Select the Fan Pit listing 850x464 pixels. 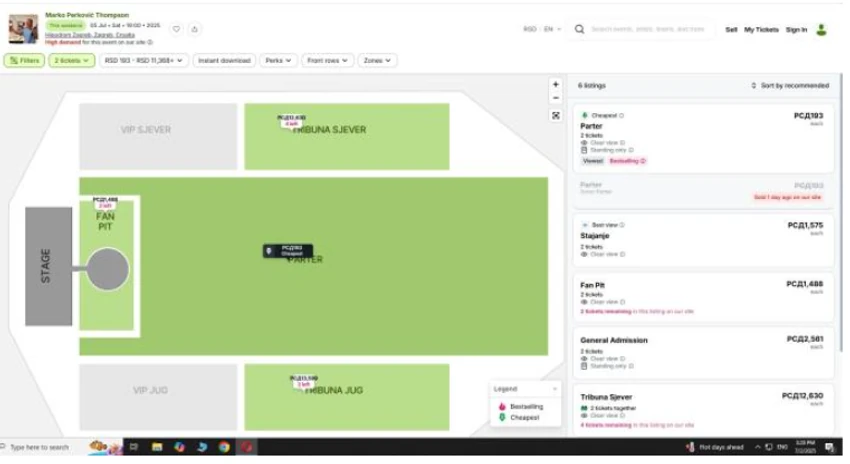[703, 298]
